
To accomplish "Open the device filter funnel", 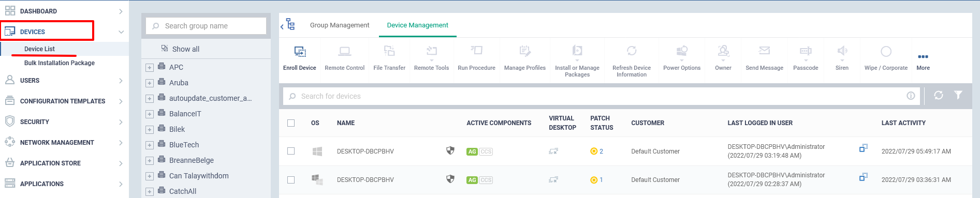I will click(958, 95).
